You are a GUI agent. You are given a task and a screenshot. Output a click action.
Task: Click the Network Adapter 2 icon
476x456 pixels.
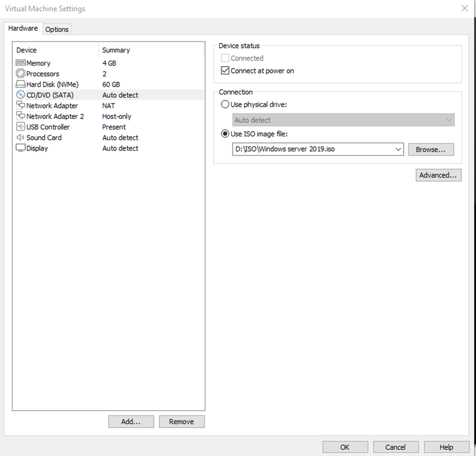point(21,116)
